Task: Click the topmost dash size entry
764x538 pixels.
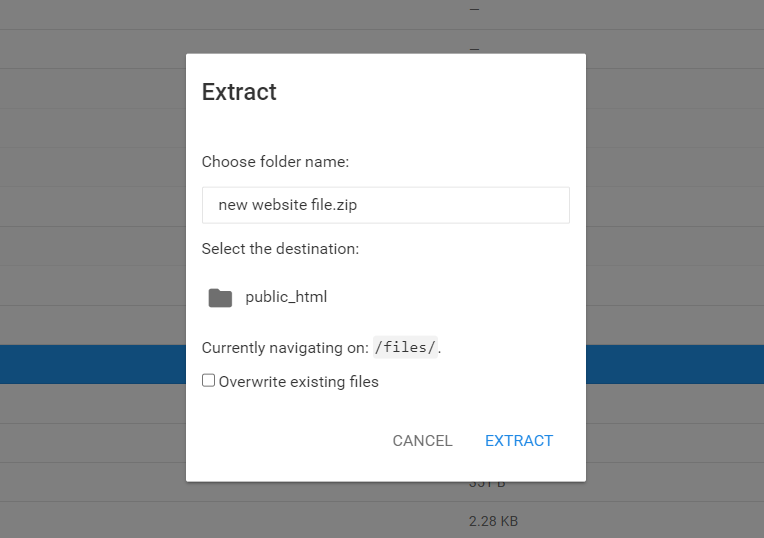Action: [x=474, y=9]
